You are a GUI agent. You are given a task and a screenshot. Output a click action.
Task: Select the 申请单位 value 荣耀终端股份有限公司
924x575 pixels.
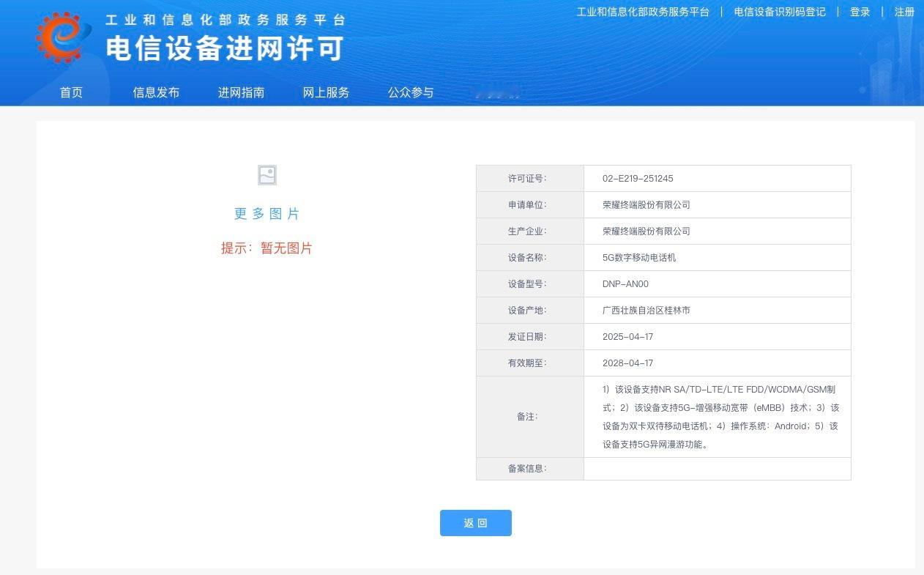point(647,205)
